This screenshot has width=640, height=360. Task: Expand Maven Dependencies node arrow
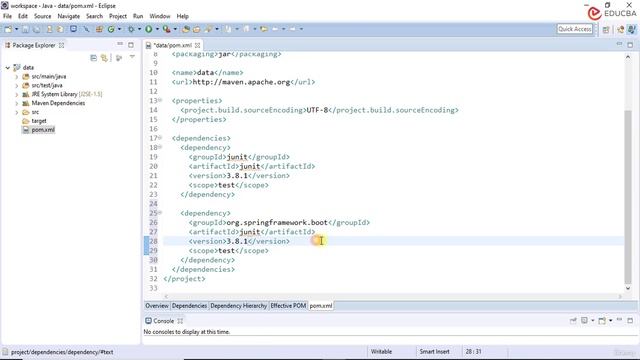coord(17,103)
